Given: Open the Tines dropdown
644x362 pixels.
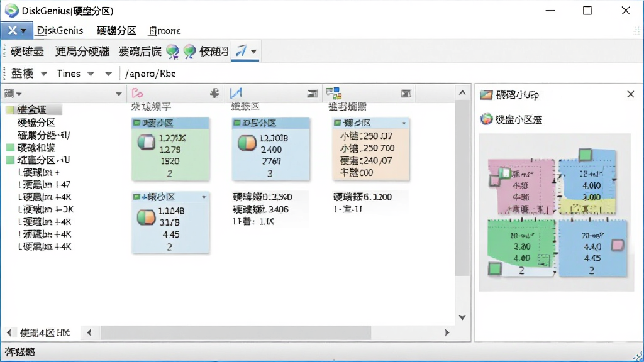Looking at the screenshot, I should tap(91, 74).
